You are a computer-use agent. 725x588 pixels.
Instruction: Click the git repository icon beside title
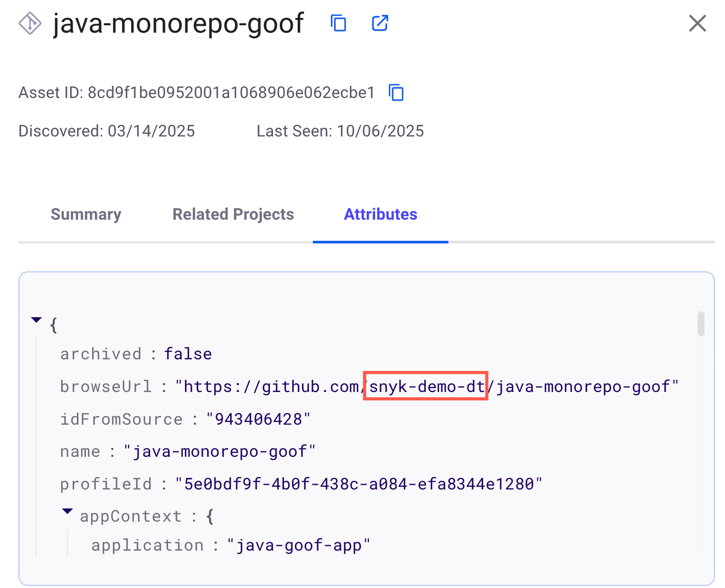pyautogui.click(x=30, y=24)
